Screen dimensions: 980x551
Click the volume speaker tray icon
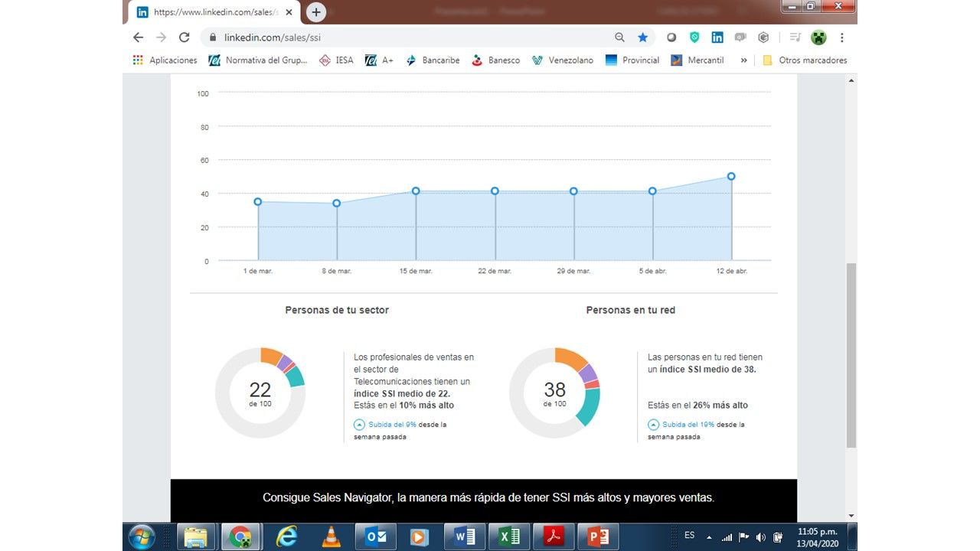[761, 537]
